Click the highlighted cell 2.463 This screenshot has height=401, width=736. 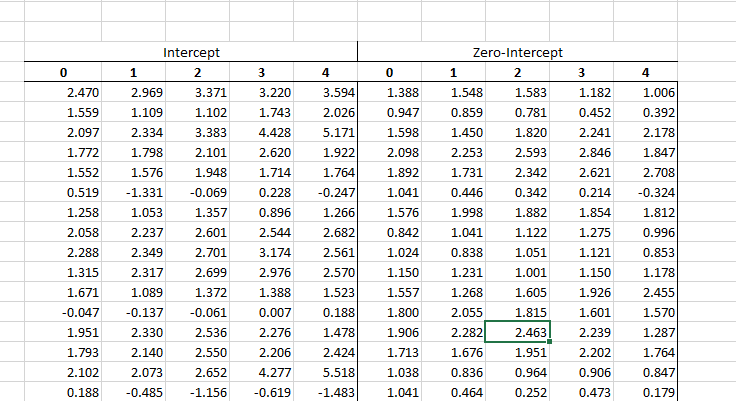517,332
